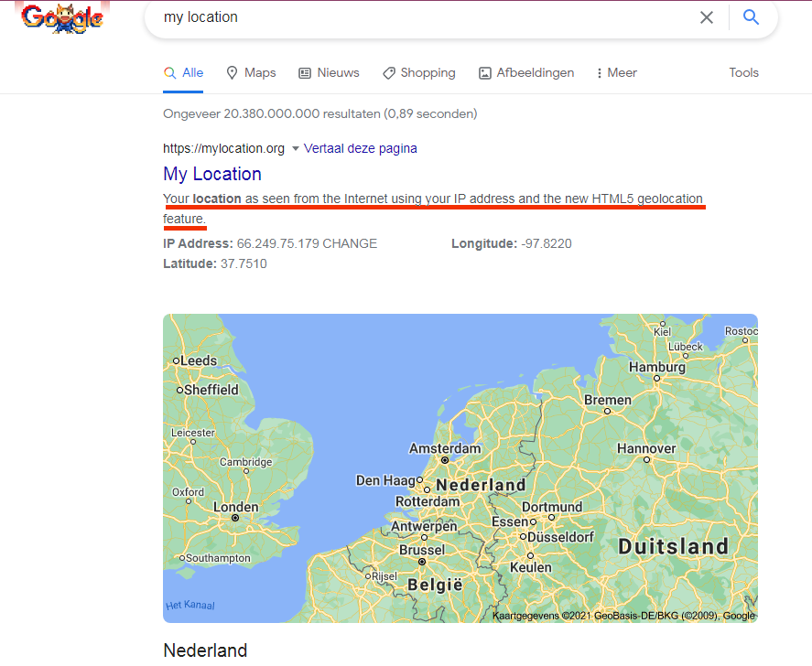Click the magnifying glass search icon
The width and height of the screenshot is (812, 666).
[751, 17]
